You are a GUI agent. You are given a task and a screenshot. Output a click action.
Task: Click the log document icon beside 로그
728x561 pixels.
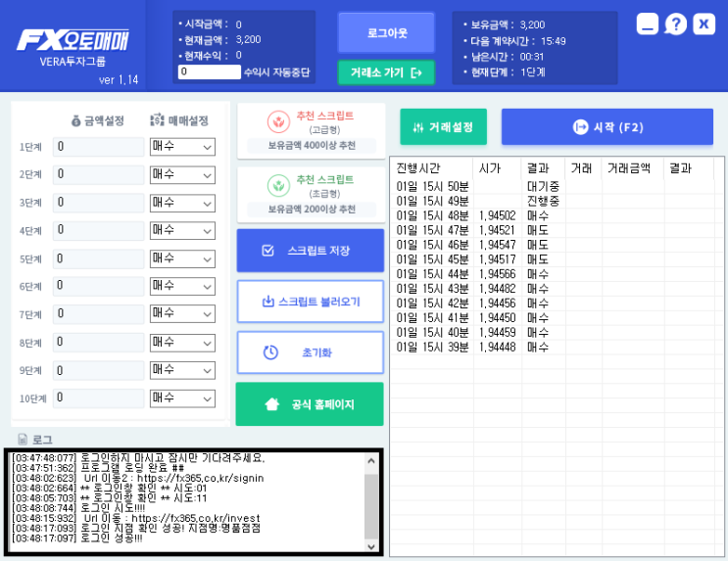click(23, 439)
